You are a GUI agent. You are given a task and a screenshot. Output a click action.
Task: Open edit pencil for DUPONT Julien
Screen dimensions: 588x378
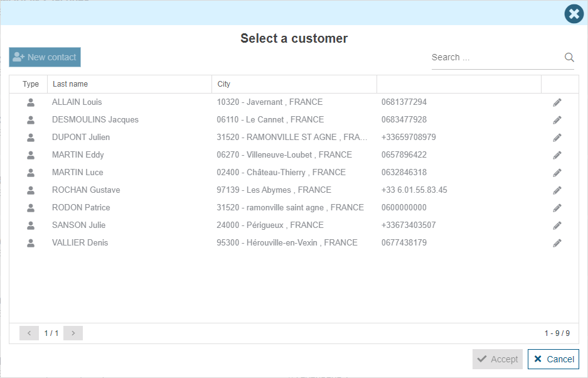[557, 138]
